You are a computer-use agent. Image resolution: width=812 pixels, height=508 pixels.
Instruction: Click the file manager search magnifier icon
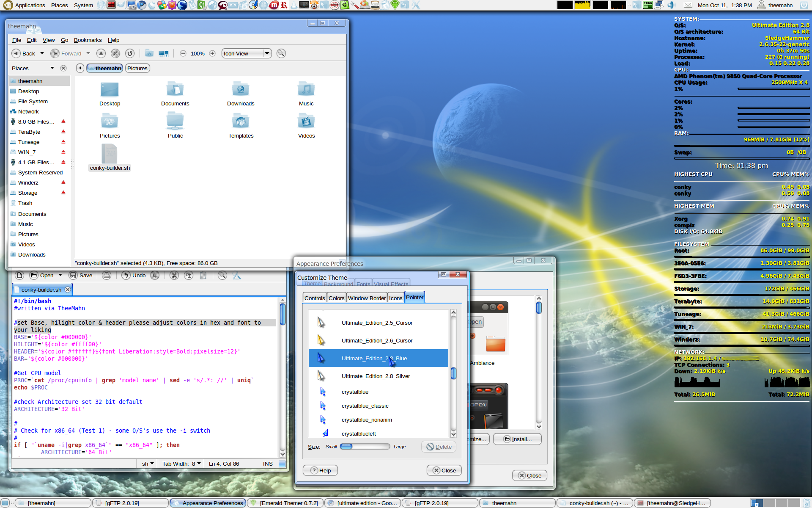[281, 53]
